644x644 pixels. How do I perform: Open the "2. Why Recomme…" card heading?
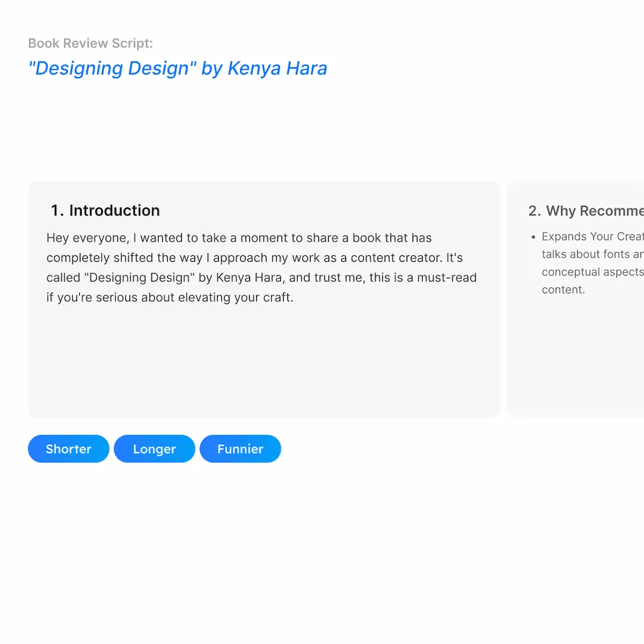pos(586,210)
